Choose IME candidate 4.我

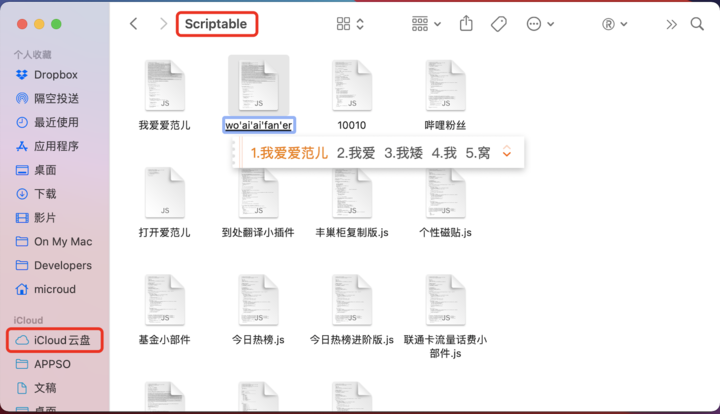[444, 153]
